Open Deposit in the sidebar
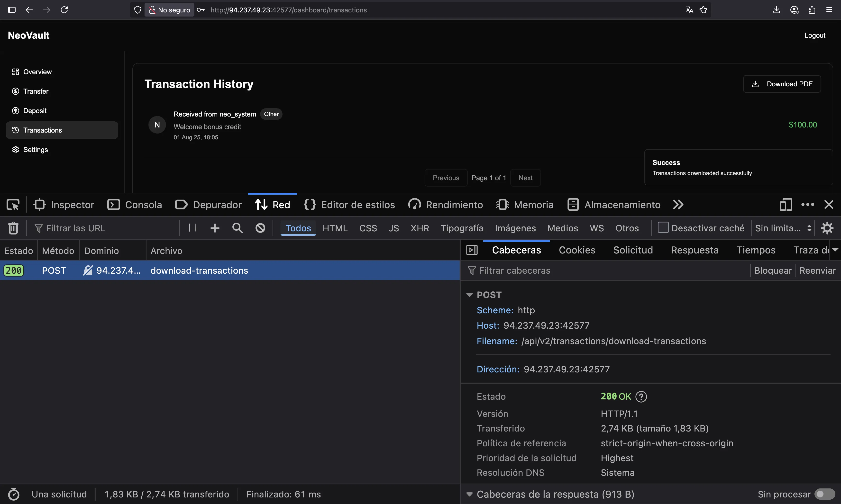The height and width of the screenshot is (504, 841). click(x=62, y=111)
